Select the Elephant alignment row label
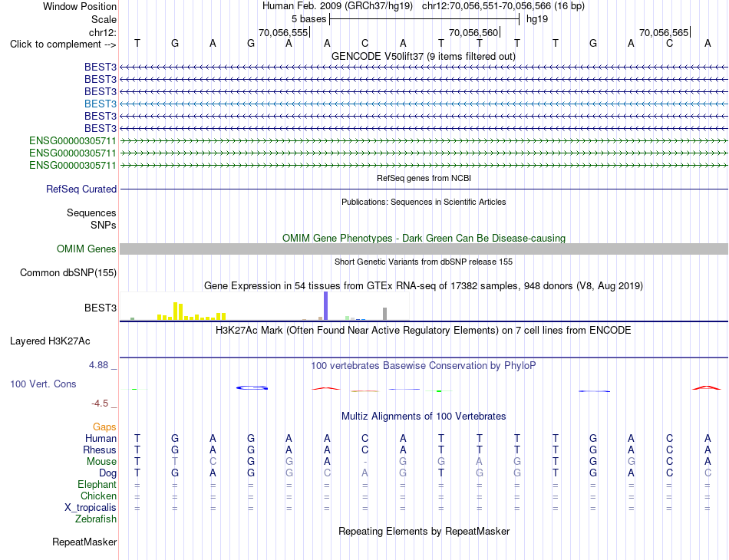The image size is (729, 560). [x=97, y=485]
